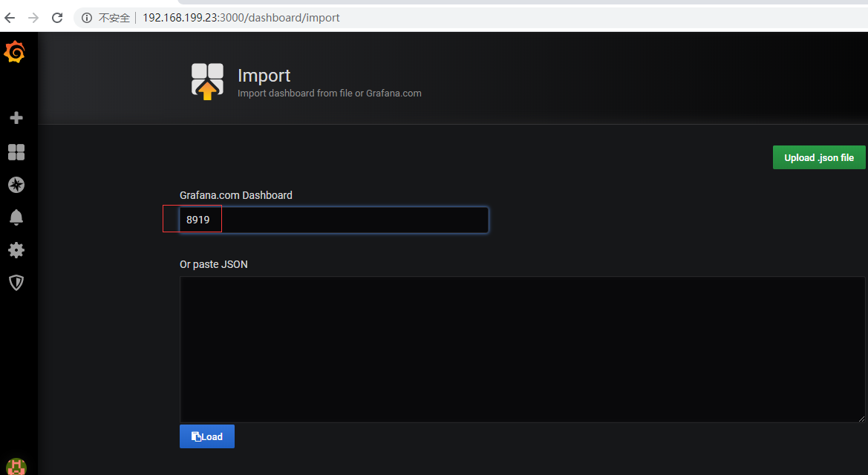Open the Create plus menu in sidebar
Screen dimensions: 868x475
point(16,117)
